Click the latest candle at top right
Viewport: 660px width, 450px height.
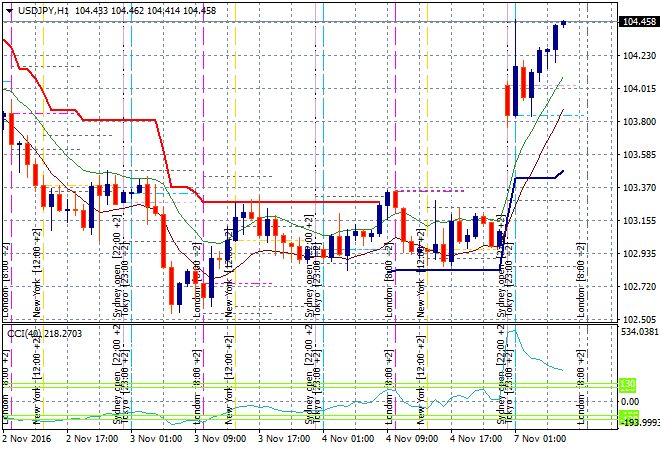point(563,23)
